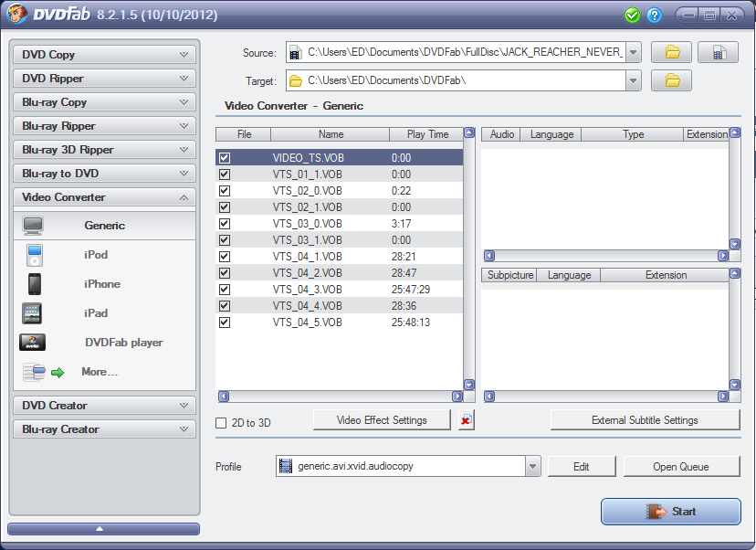756x550 pixels.
Task: Open the Source path dropdown
Action: (633, 52)
